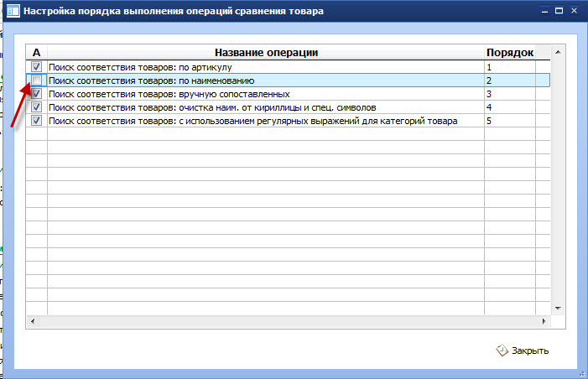Click the horizontal scrollbar right arrow
This screenshot has width=588, height=379.
click(x=544, y=321)
